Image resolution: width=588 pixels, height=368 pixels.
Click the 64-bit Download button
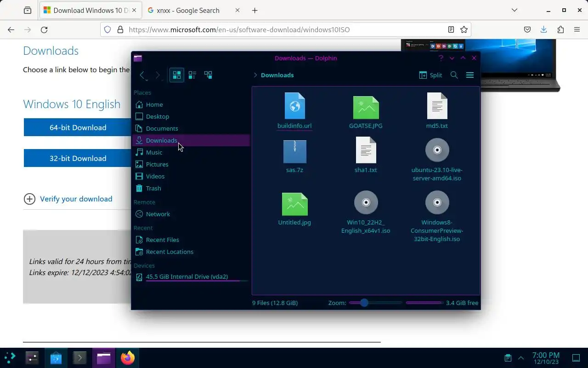78,127
